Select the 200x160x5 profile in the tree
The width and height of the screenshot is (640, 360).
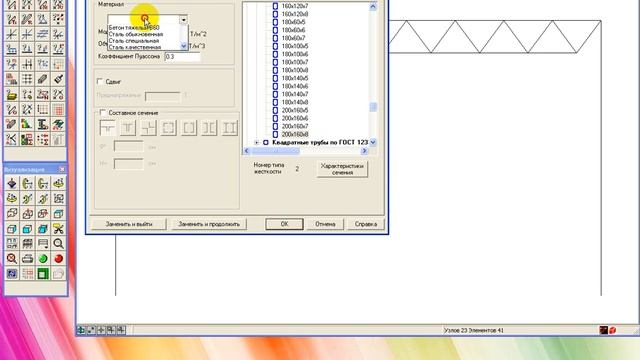pyautogui.click(x=295, y=110)
